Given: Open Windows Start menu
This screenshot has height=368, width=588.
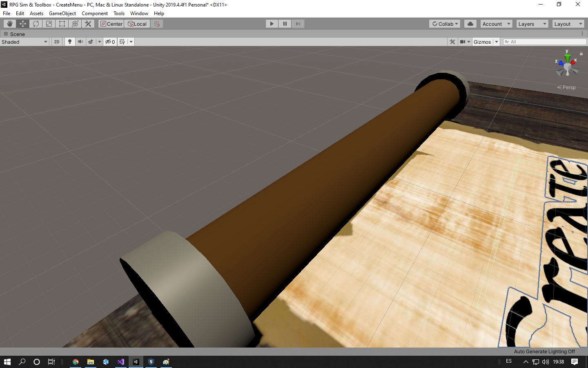Looking at the screenshot, I should point(7,362).
